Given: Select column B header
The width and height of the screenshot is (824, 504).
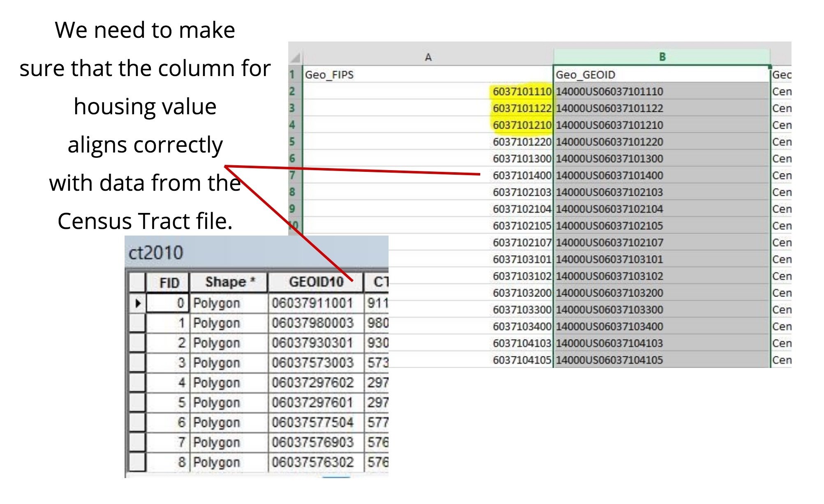Looking at the screenshot, I should [662, 57].
